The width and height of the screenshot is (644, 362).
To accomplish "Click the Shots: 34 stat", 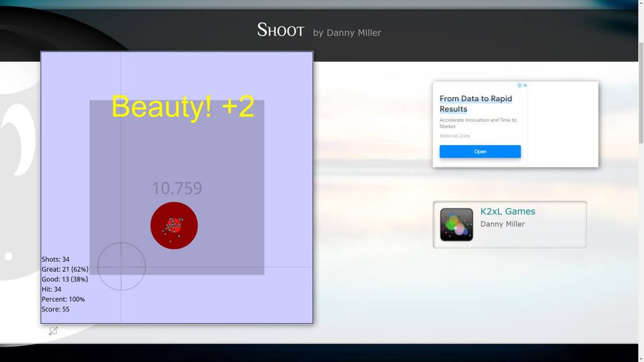I will coord(56,260).
